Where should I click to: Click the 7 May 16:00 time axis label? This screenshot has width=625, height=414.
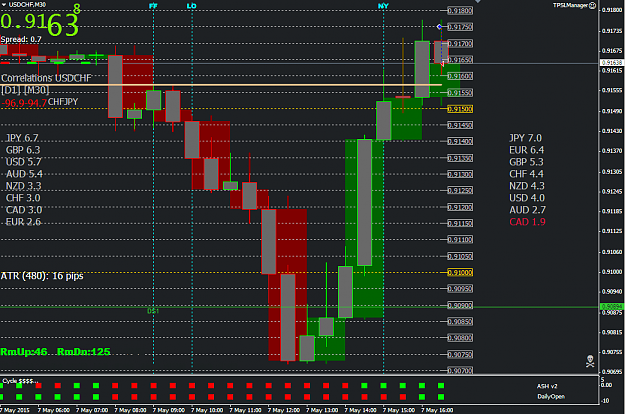click(x=437, y=410)
